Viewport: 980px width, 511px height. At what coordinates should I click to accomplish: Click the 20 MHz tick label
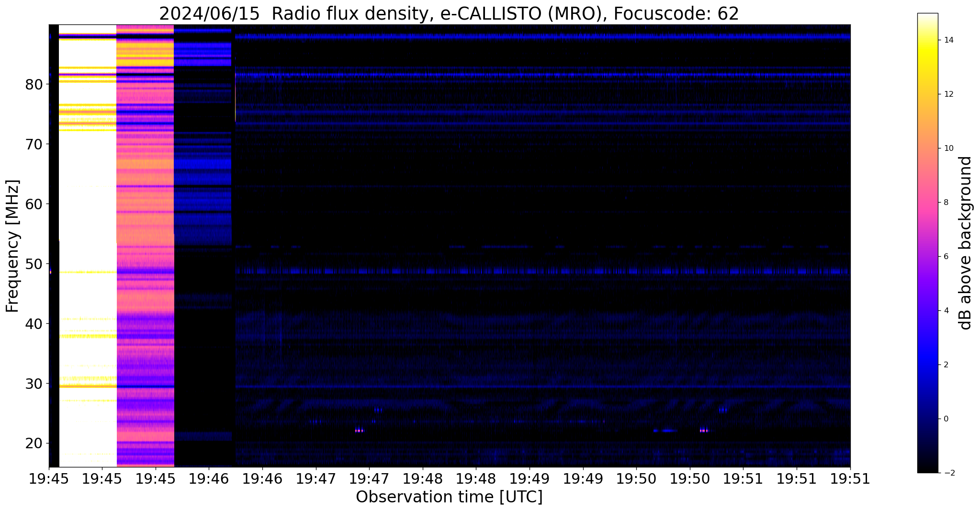click(x=34, y=443)
